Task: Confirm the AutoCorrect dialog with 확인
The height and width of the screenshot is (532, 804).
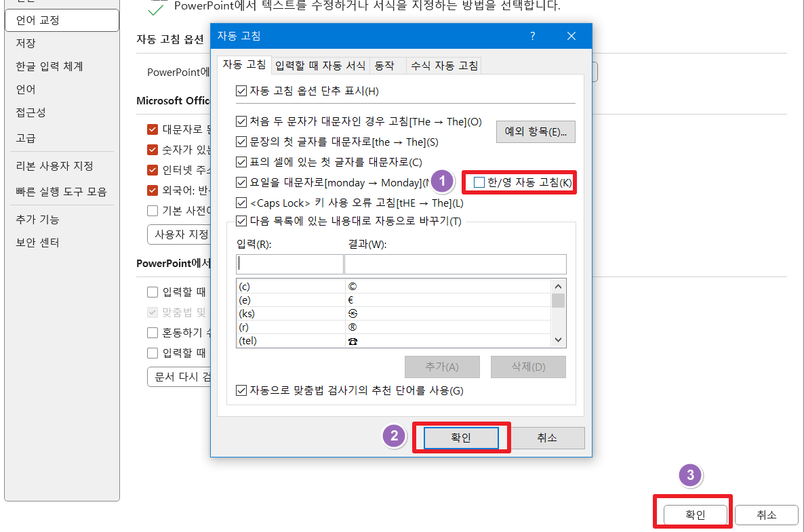Action: click(x=461, y=437)
